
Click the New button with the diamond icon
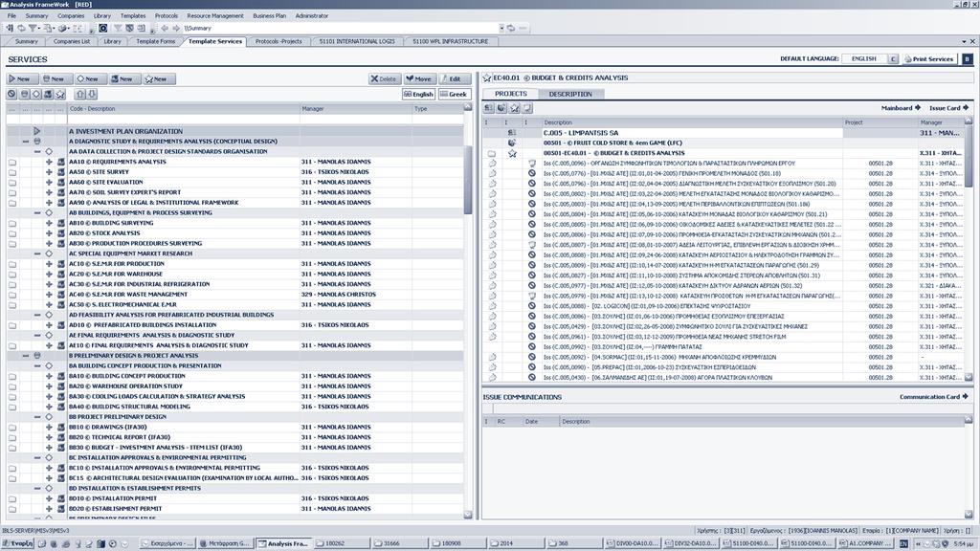(x=89, y=78)
